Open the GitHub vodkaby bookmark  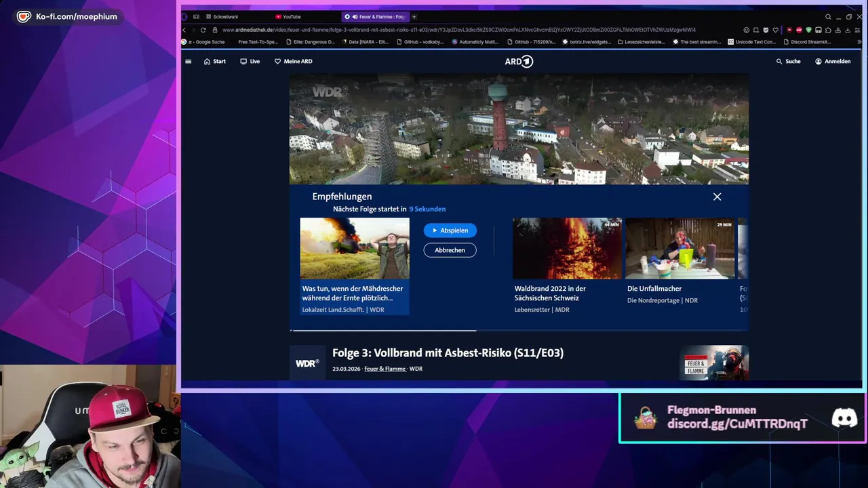pyautogui.click(x=420, y=42)
